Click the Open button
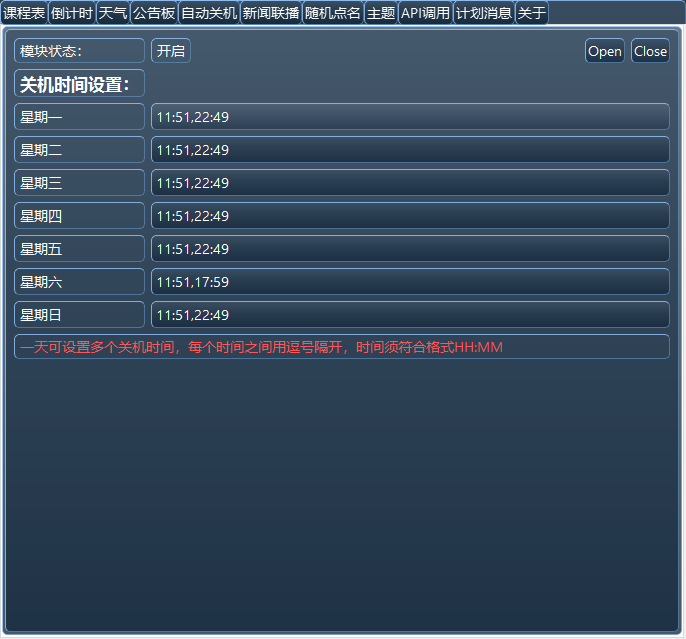The width and height of the screenshot is (686, 639). point(604,51)
